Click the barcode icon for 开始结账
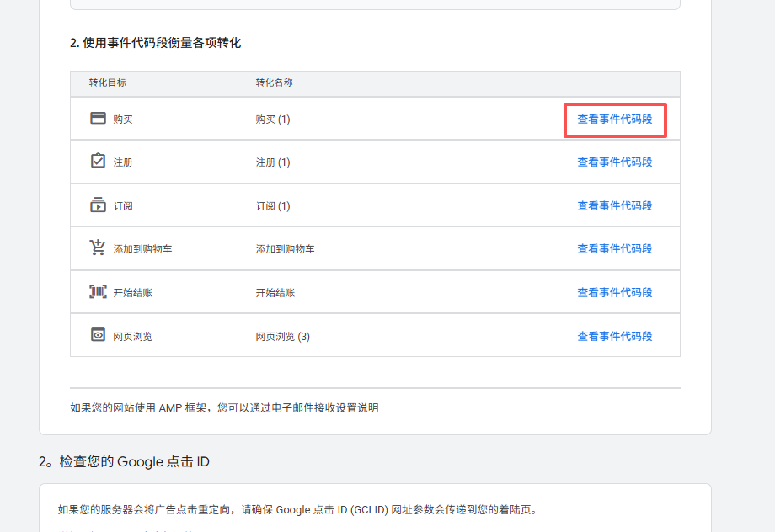775x532 pixels. point(98,292)
